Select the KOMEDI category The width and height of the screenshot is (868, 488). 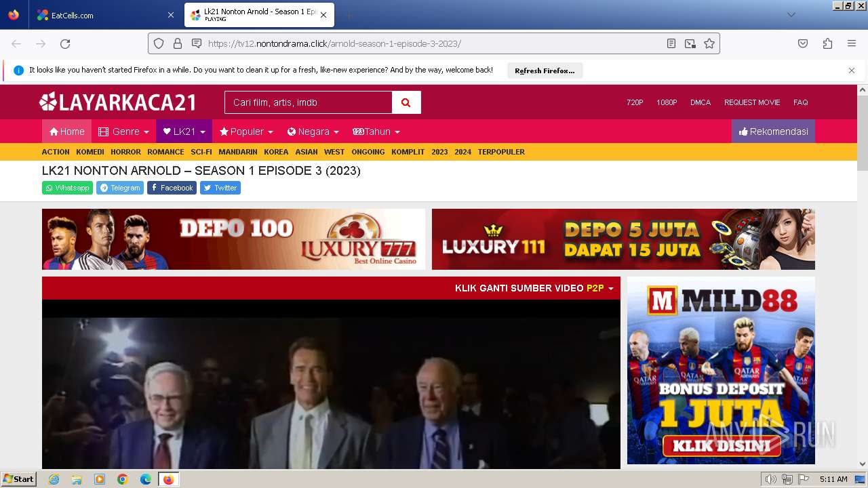[90, 152]
